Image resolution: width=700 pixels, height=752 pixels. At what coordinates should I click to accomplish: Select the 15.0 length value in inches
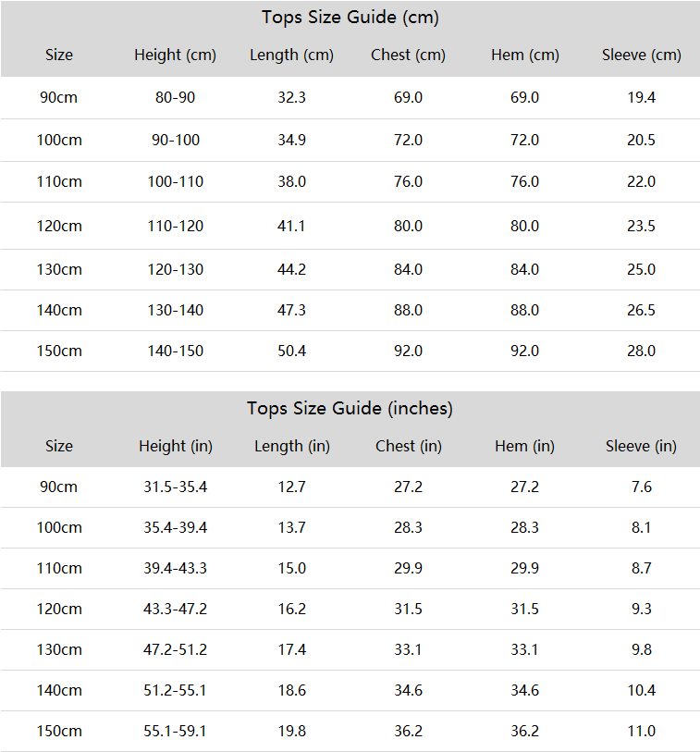click(291, 568)
